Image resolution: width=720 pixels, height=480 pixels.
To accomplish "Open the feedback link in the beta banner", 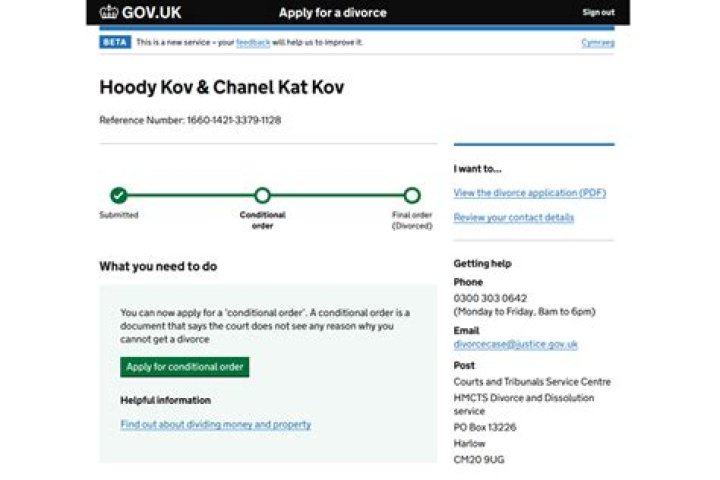I will [253, 42].
